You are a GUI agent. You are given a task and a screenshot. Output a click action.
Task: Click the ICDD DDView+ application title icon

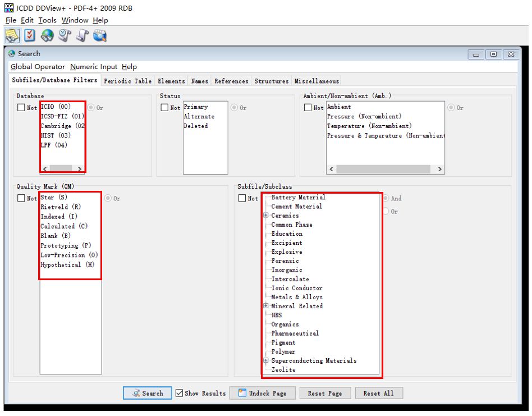click(x=9, y=7)
